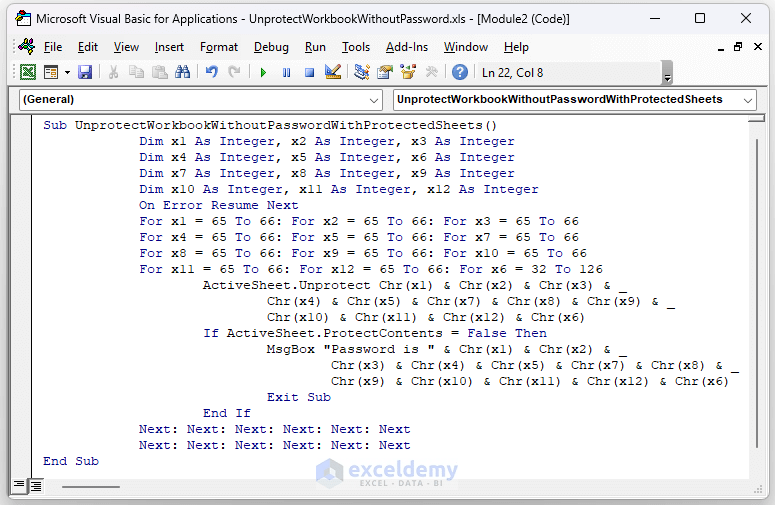Open the View menu
The width and height of the screenshot is (775, 505).
click(x=126, y=47)
